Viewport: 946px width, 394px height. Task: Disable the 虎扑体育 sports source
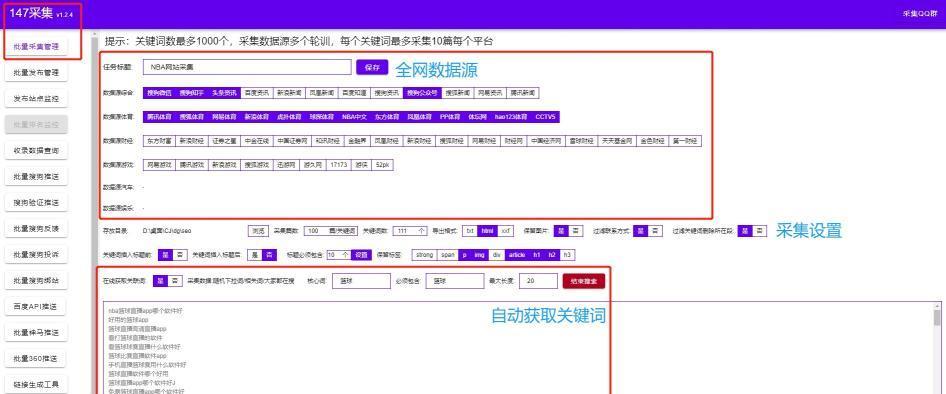[x=289, y=116]
